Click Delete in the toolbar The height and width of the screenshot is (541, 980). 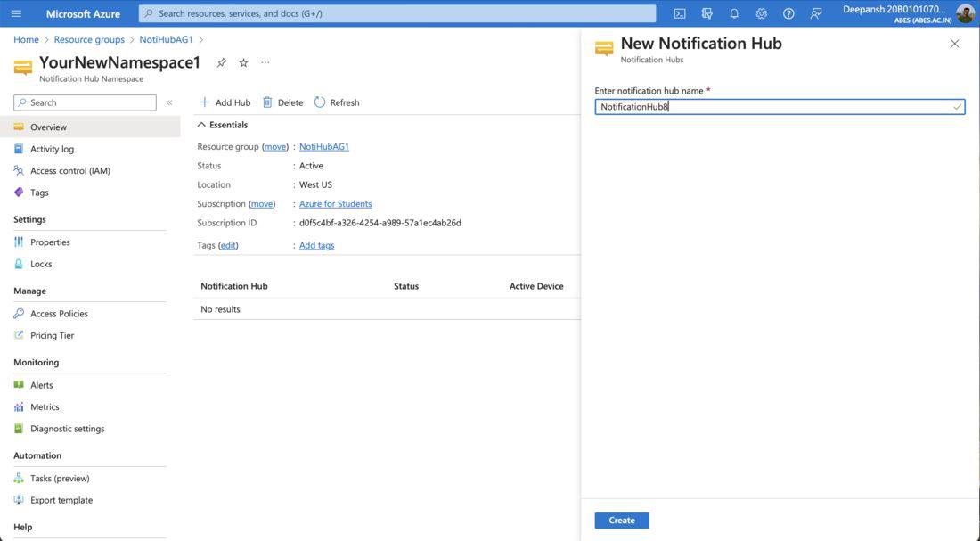tap(283, 102)
